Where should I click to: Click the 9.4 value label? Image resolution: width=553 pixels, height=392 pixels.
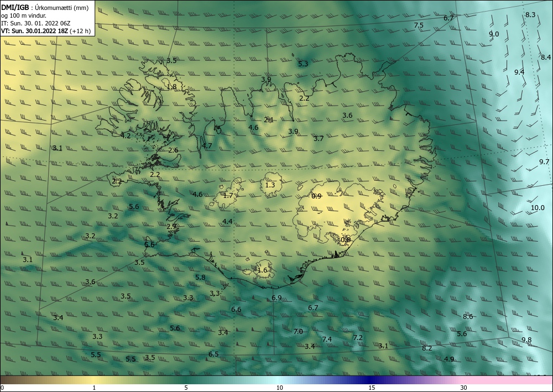519,72
